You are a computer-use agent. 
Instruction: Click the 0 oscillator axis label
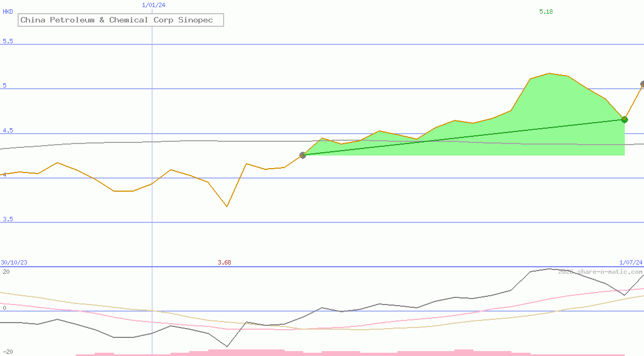4,308
